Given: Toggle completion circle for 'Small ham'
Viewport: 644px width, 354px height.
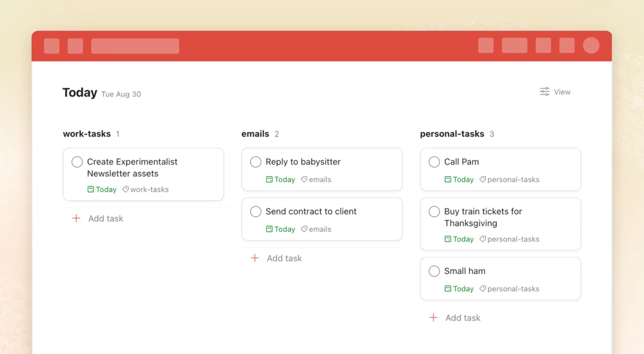Looking at the screenshot, I should coord(433,271).
